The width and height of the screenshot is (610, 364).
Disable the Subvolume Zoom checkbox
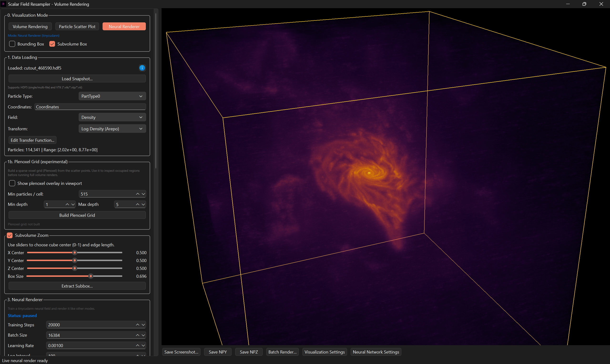[x=10, y=235]
